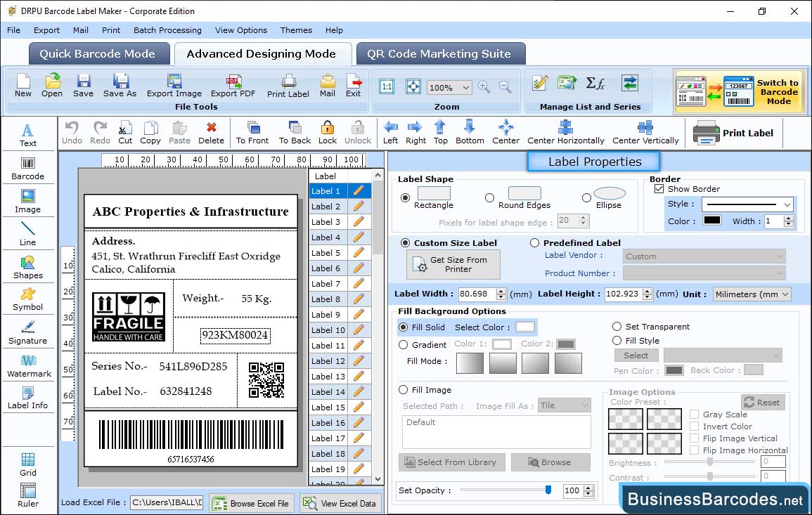Click Switch to Barcode Mode button
812x515 pixels.
(740, 92)
